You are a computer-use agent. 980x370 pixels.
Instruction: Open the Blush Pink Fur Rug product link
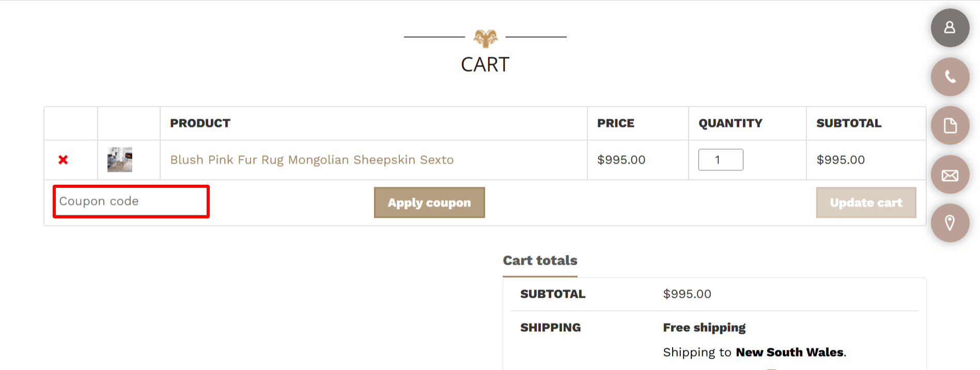pyautogui.click(x=312, y=159)
